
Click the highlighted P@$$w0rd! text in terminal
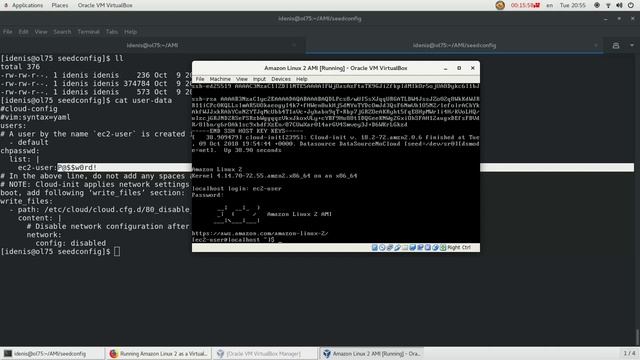click(77, 167)
